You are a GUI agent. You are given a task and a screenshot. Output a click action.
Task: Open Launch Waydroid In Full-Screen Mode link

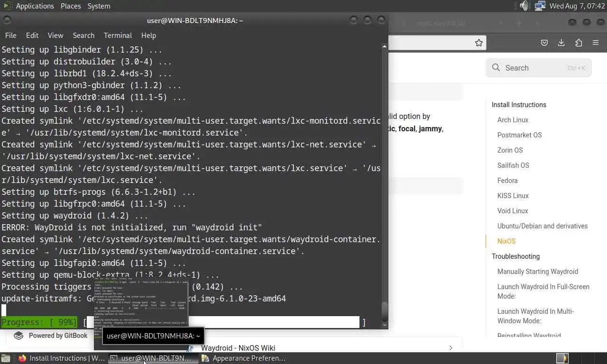pos(543,291)
